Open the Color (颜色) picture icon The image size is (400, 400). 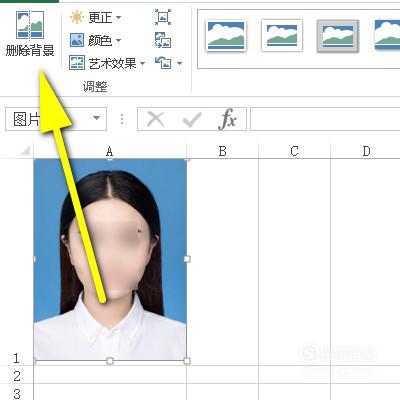pyautogui.click(x=77, y=40)
